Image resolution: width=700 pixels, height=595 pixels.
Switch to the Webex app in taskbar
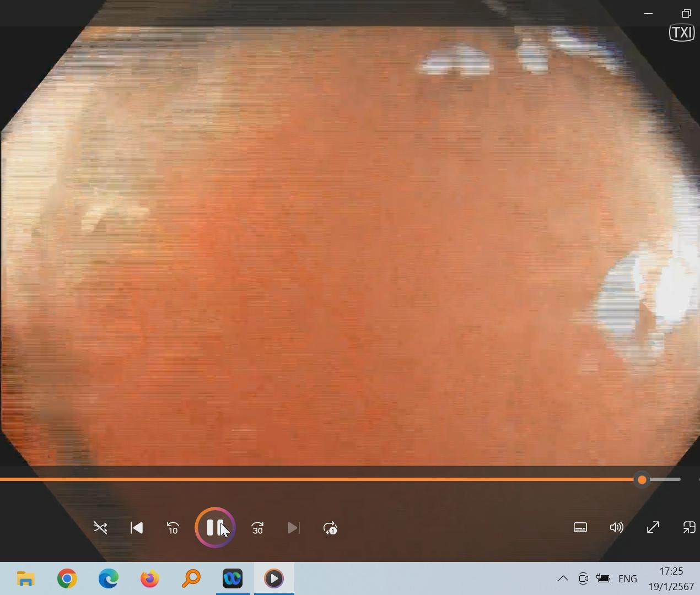click(233, 578)
